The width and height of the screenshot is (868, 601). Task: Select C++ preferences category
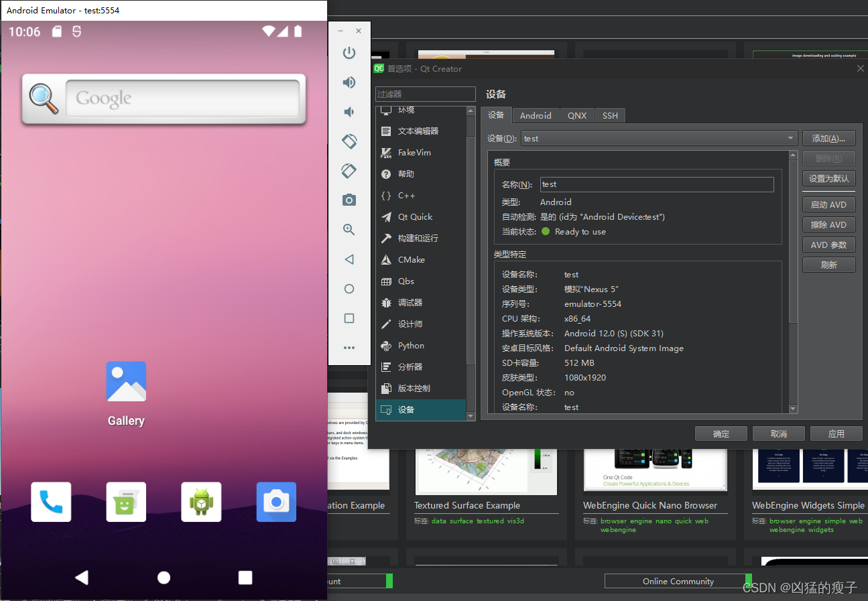(x=421, y=196)
